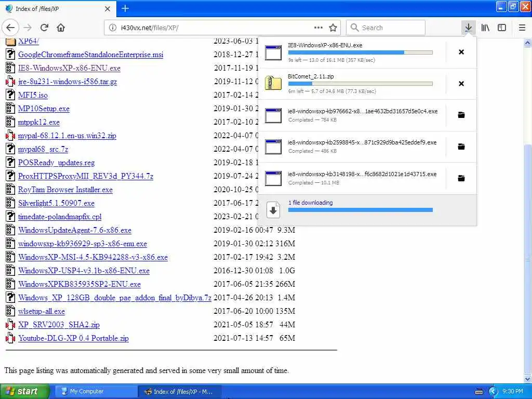Open containing folder for kb2598845 file

[x=461, y=147]
